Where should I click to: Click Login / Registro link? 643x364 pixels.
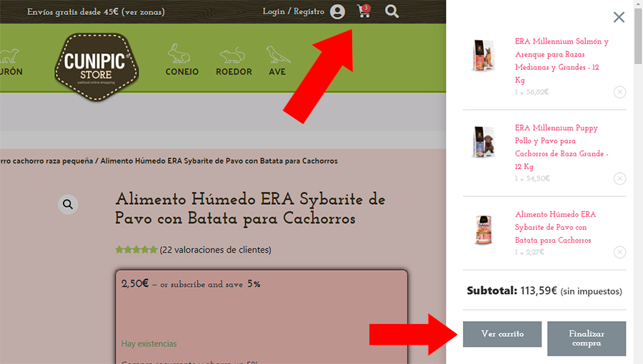click(293, 11)
